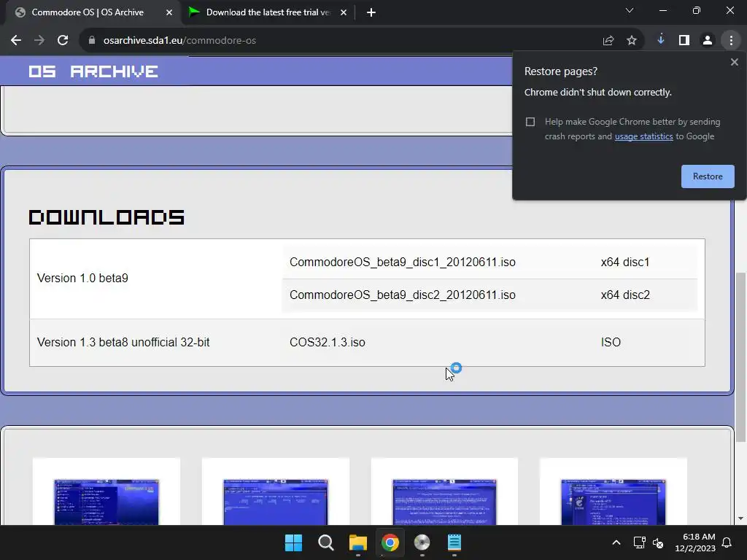Screen dimensions: 747x560
Task: Select Version 1.0 beta9 text
Action: coord(82,278)
